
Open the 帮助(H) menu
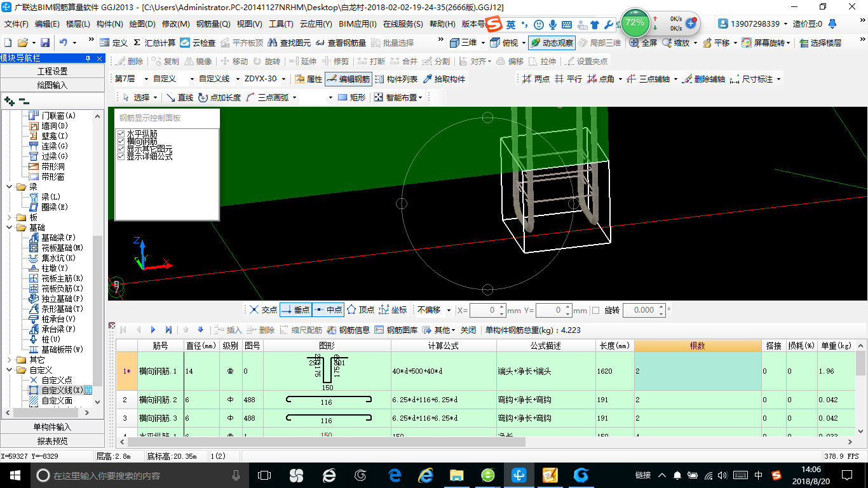click(442, 24)
